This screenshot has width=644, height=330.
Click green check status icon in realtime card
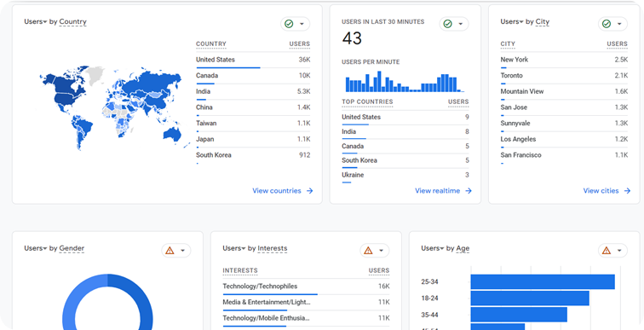448,24
